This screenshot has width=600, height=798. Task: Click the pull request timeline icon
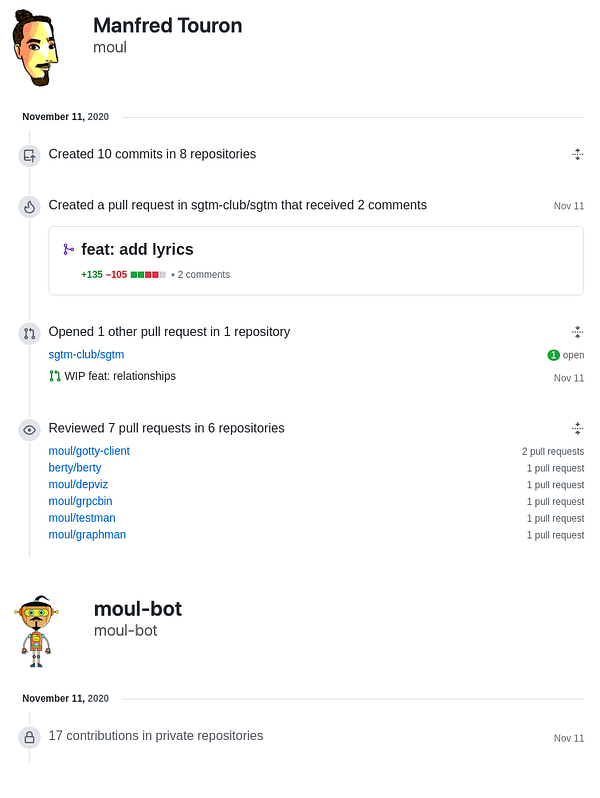(x=29, y=332)
